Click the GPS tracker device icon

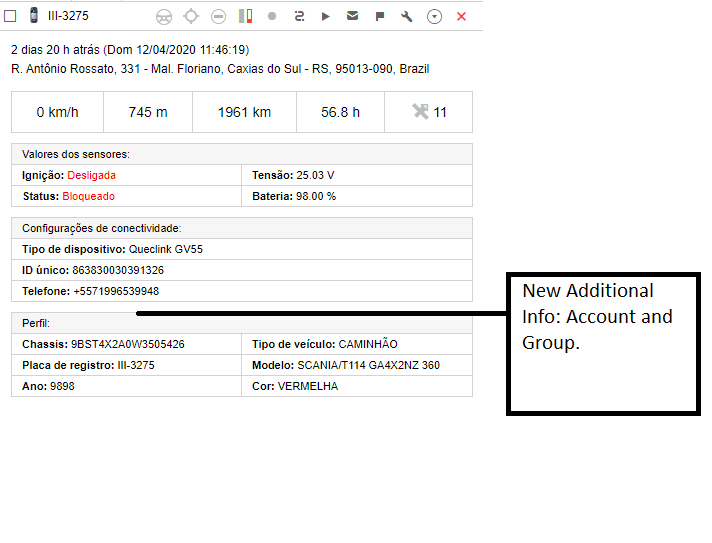click(x=33, y=16)
